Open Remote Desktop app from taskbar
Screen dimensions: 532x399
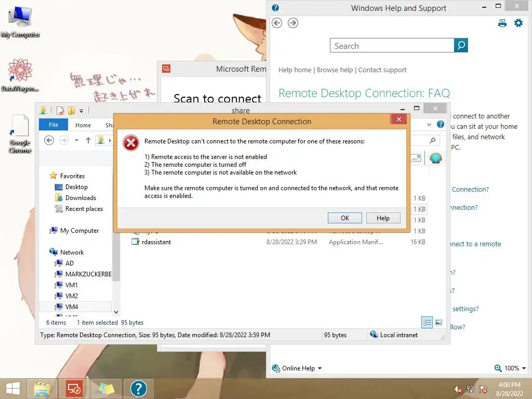pyautogui.click(x=74, y=389)
